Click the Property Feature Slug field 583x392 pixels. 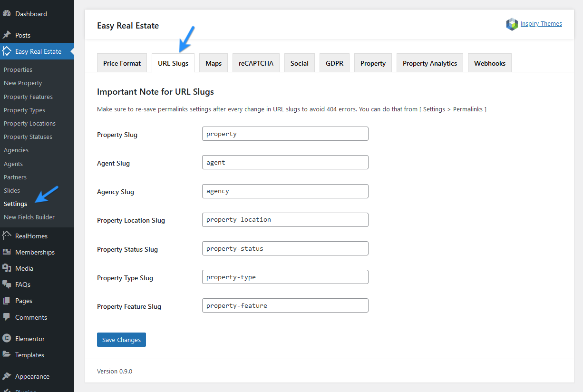click(x=285, y=305)
